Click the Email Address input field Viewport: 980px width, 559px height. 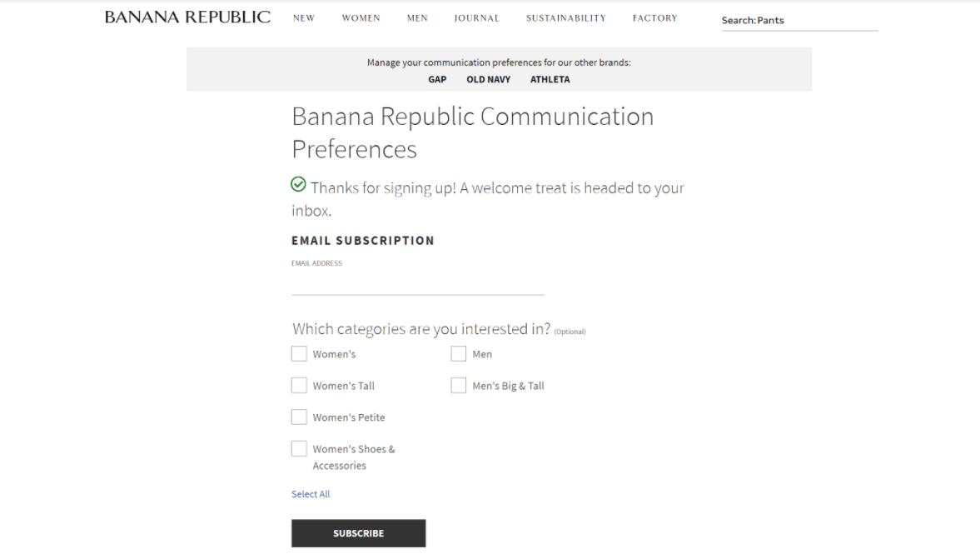[418, 282]
